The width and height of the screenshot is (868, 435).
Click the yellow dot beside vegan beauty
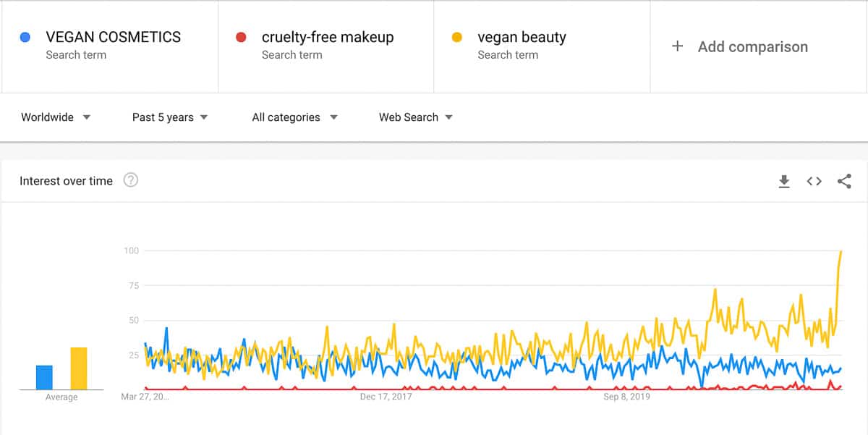[x=456, y=36]
